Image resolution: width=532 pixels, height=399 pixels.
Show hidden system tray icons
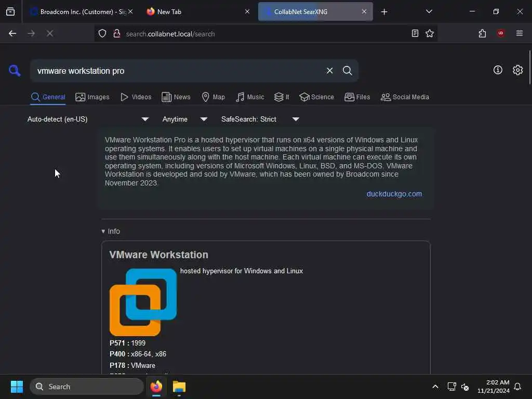click(x=435, y=387)
